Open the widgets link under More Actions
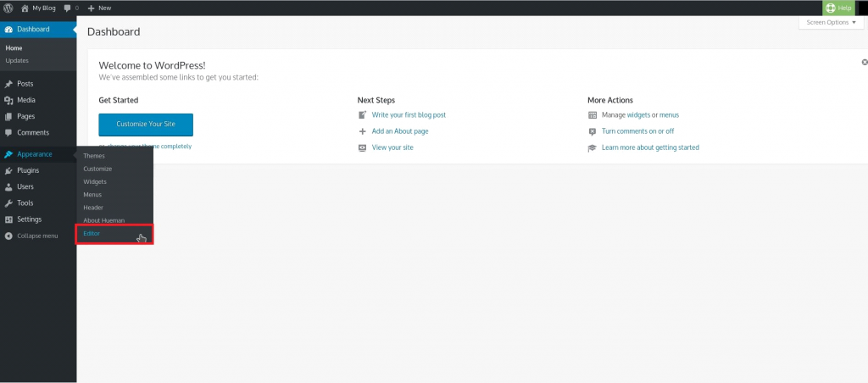The height and width of the screenshot is (383, 868). pyautogui.click(x=638, y=115)
